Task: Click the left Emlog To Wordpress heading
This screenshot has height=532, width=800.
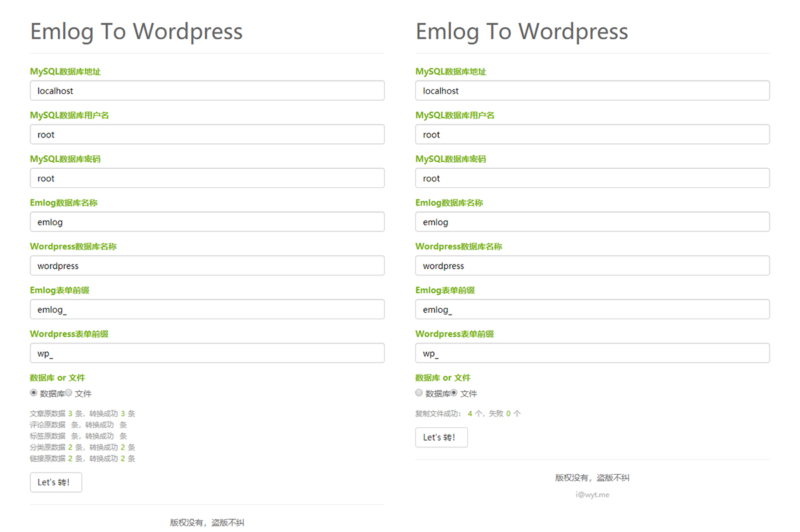Action: pos(137,31)
